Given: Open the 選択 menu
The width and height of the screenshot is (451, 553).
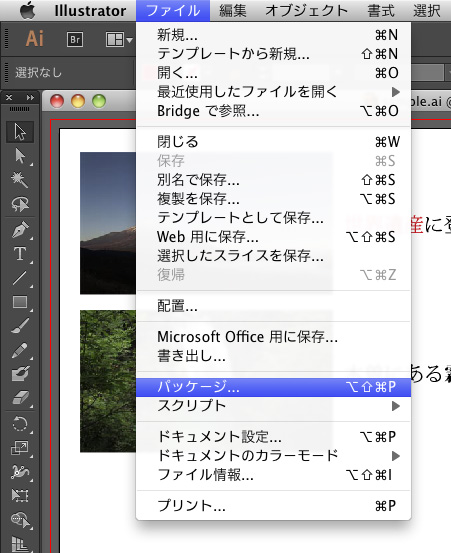Looking at the screenshot, I should tap(427, 11).
